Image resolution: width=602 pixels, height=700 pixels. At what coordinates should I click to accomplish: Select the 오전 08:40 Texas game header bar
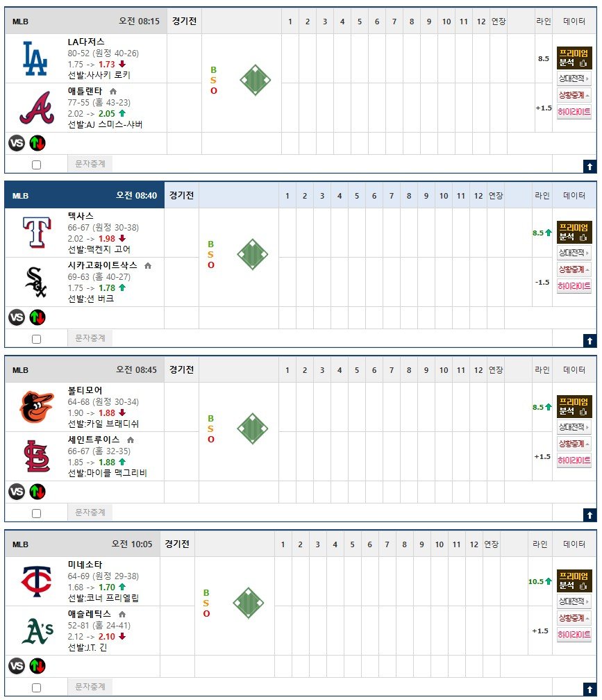[84, 195]
